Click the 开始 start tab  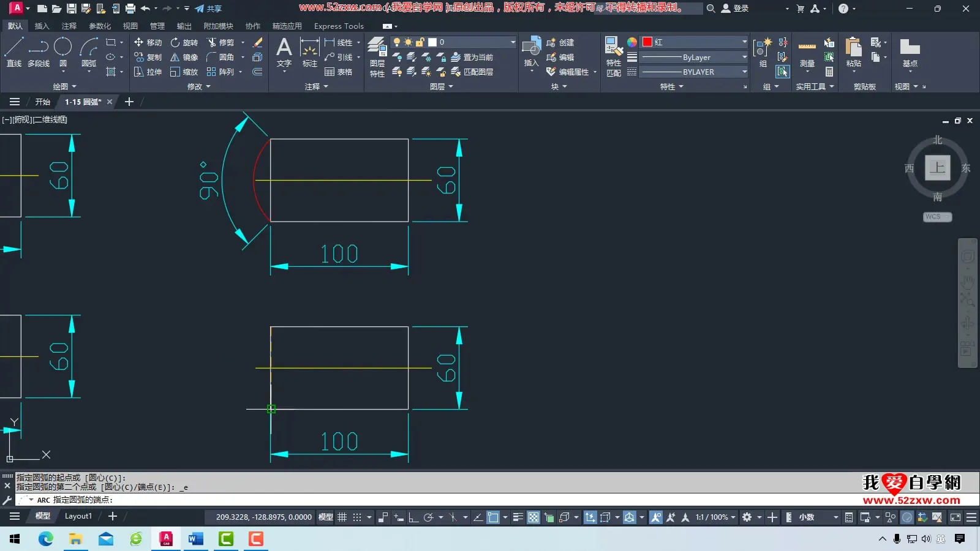pos(42,102)
